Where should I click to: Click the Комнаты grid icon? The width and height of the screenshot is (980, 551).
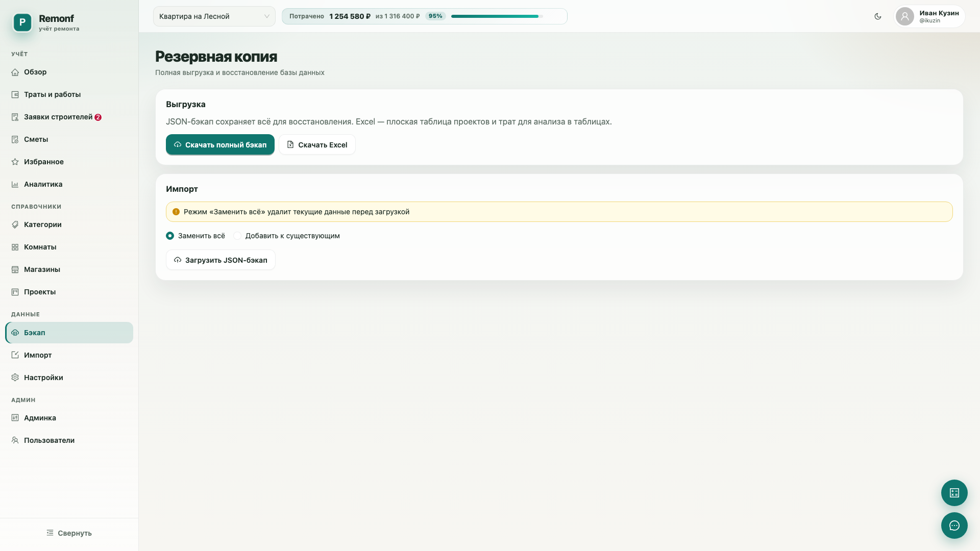coord(15,247)
